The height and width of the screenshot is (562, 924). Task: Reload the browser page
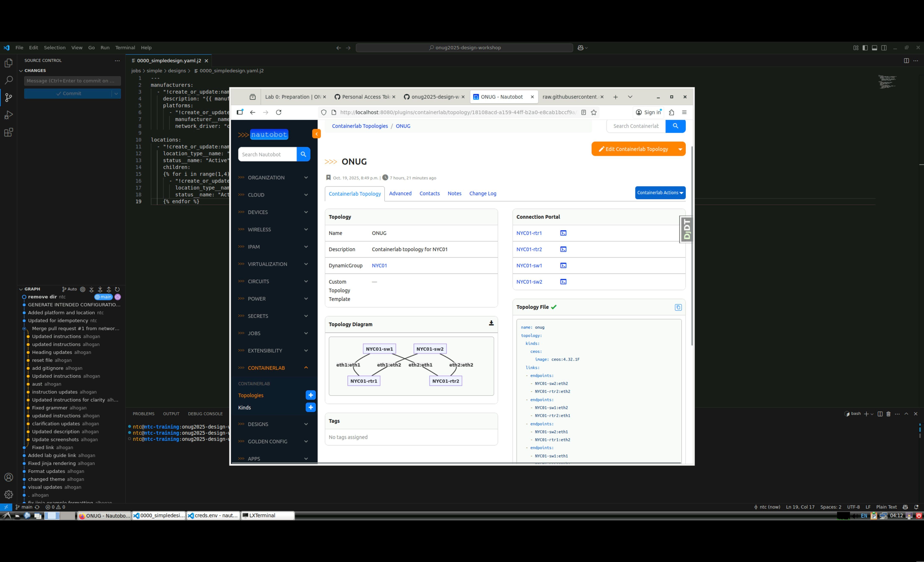click(x=279, y=112)
